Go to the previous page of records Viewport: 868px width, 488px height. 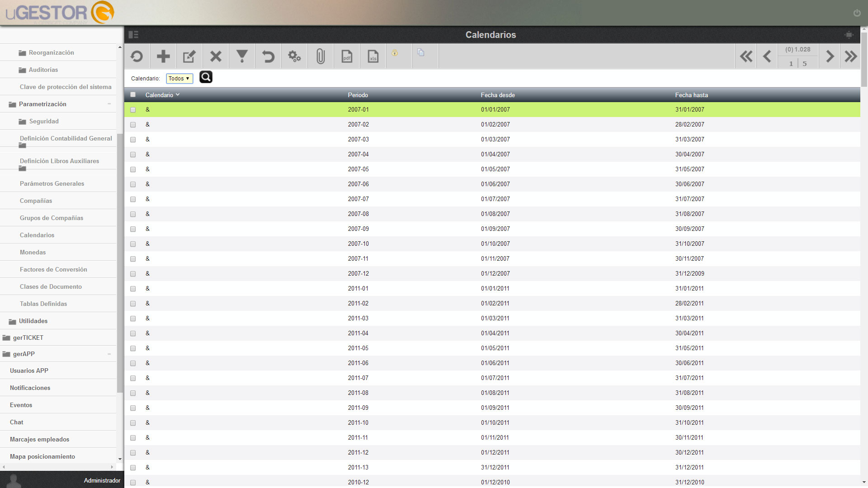[767, 56]
